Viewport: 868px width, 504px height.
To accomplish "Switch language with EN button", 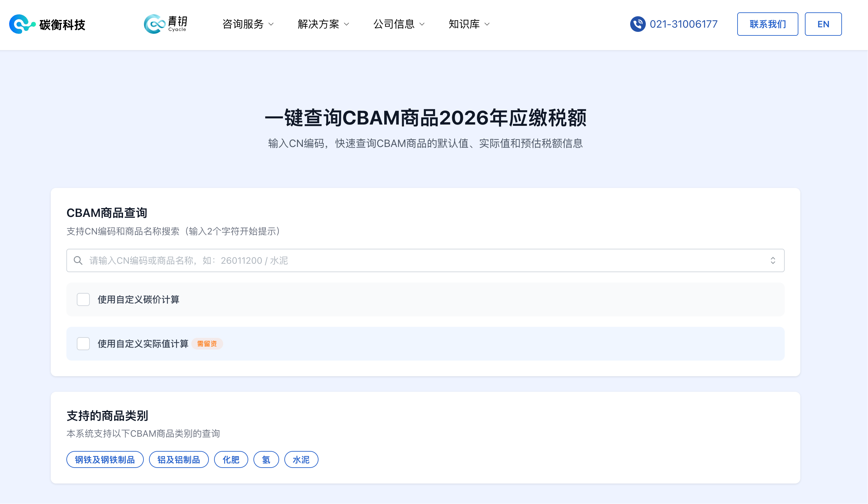I will pyautogui.click(x=823, y=24).
